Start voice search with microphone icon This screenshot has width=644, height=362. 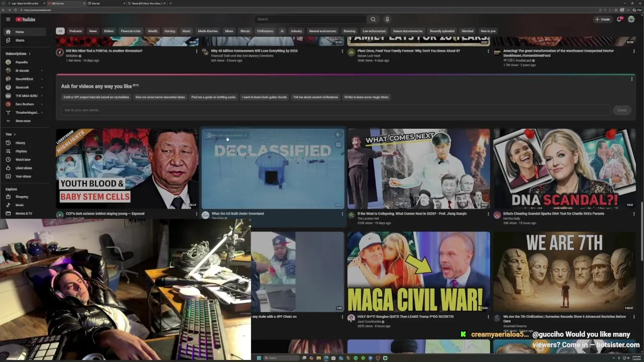coord(387,19)
